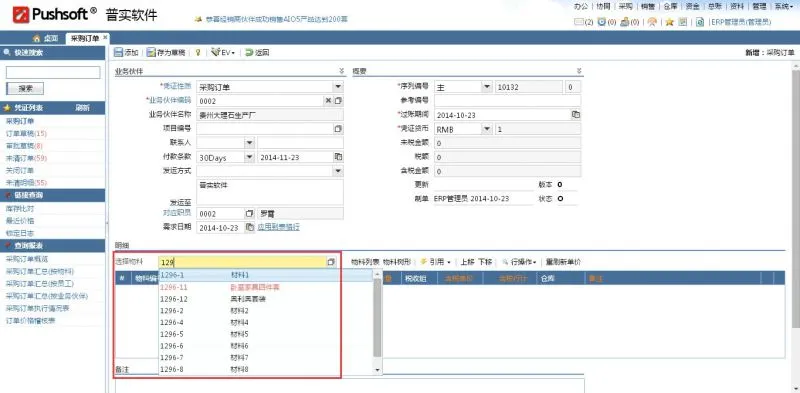This screenshot has height=393, width=800.
Task: Click the 存为草稿 save-as-draft toolbar button
Action: [166, 53]
